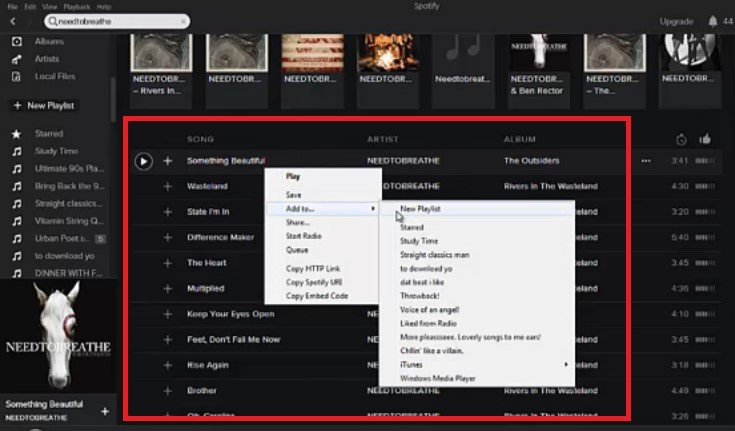Open the File menu
Image resolution: width=735 pixels, height=431 pixels.
pyautogui.click(x=13, y=7)
